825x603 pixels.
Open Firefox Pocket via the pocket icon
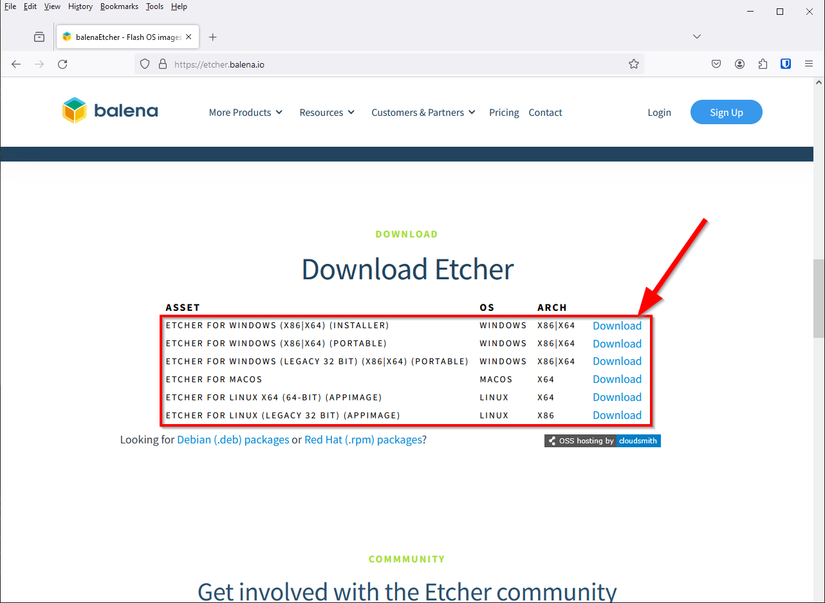point(716,62)
